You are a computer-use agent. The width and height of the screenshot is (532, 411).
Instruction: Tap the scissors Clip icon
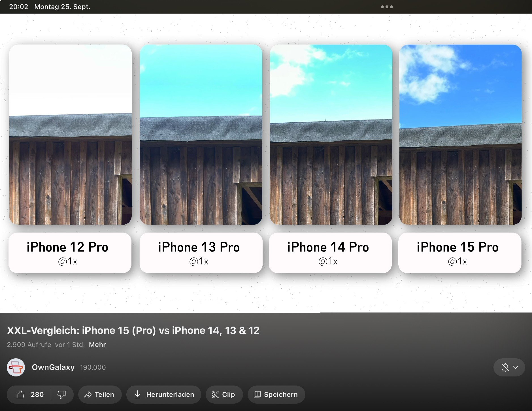[215, 395]
